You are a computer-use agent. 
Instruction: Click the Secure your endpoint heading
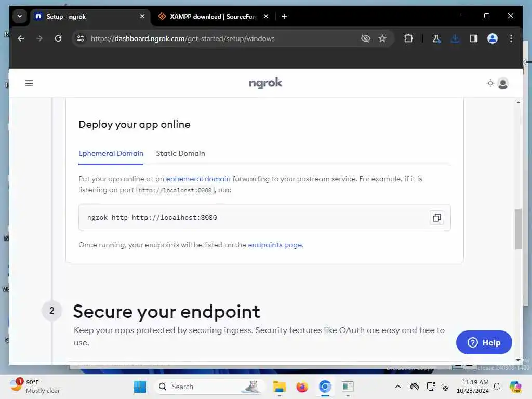pyautogui.click(x=167, y=312)
